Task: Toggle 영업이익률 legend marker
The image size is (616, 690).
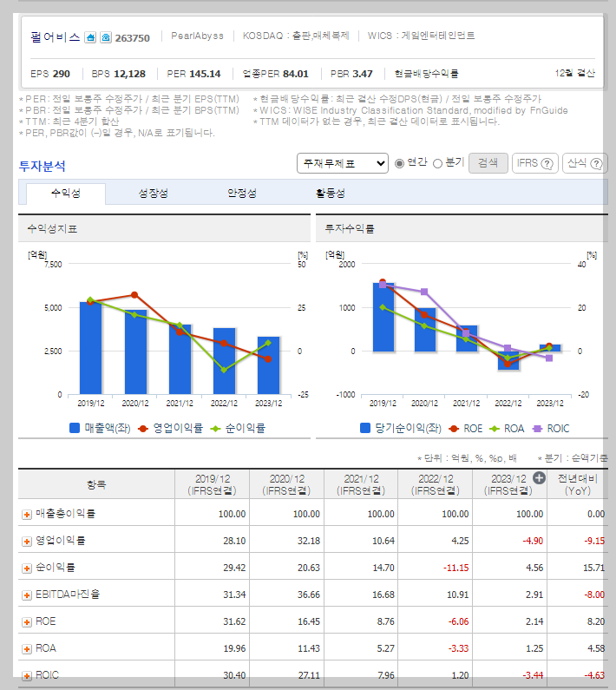Action: coord(143,428)
